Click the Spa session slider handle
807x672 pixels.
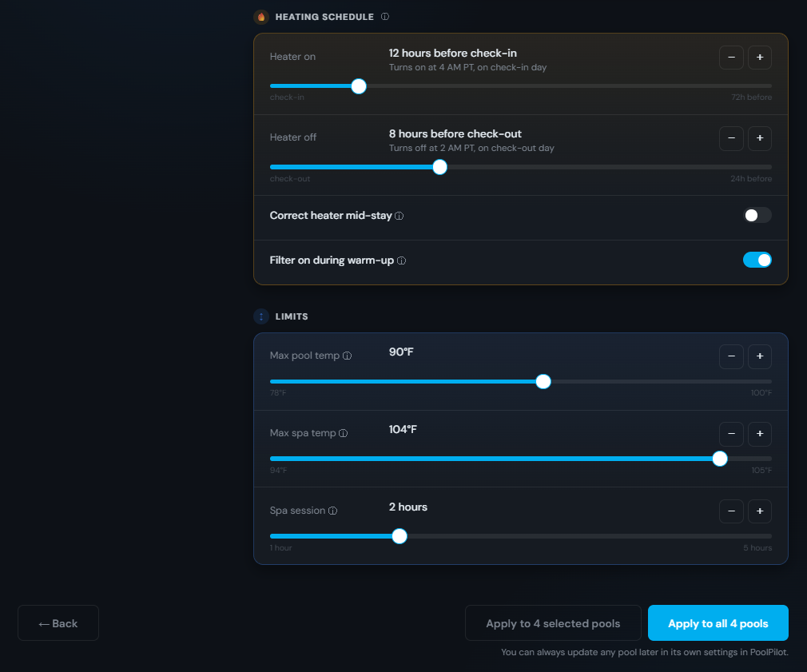click(x=400, y=537)
